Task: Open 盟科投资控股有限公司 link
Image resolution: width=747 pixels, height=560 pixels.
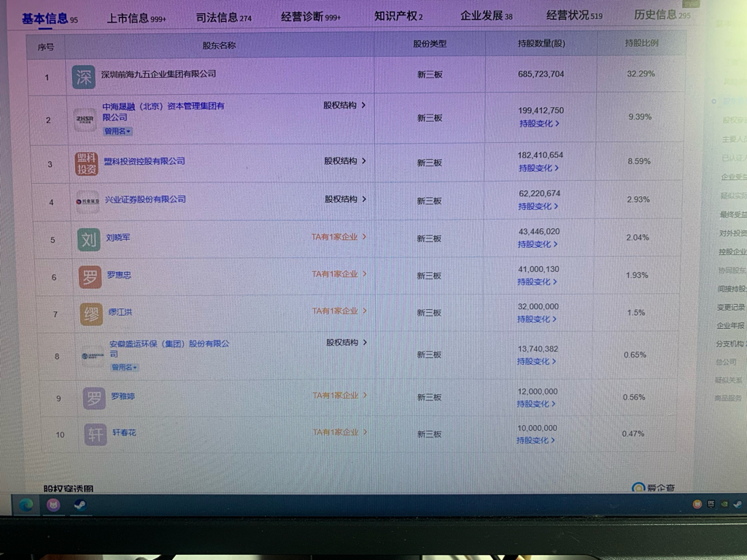Action: [144, 161]
